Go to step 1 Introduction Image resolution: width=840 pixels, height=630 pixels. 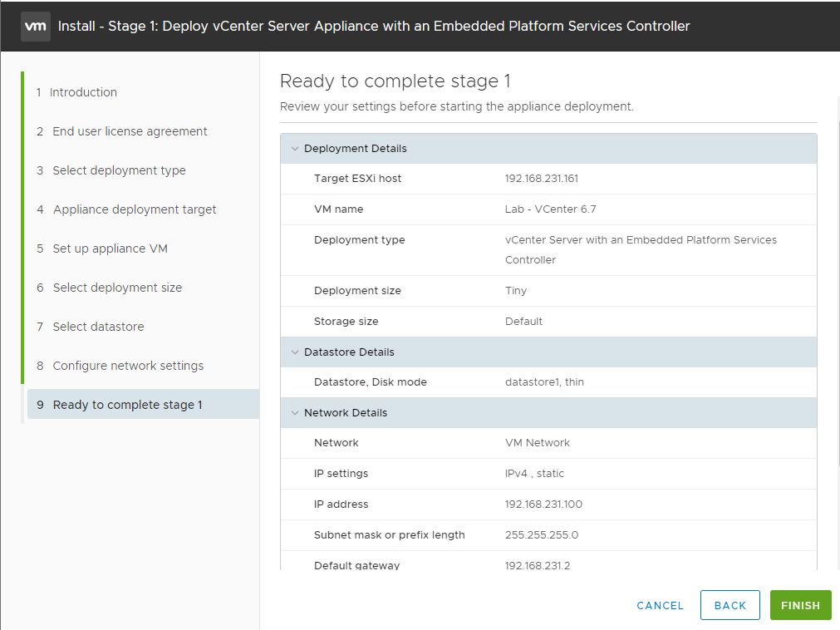[x=76, y=92]
